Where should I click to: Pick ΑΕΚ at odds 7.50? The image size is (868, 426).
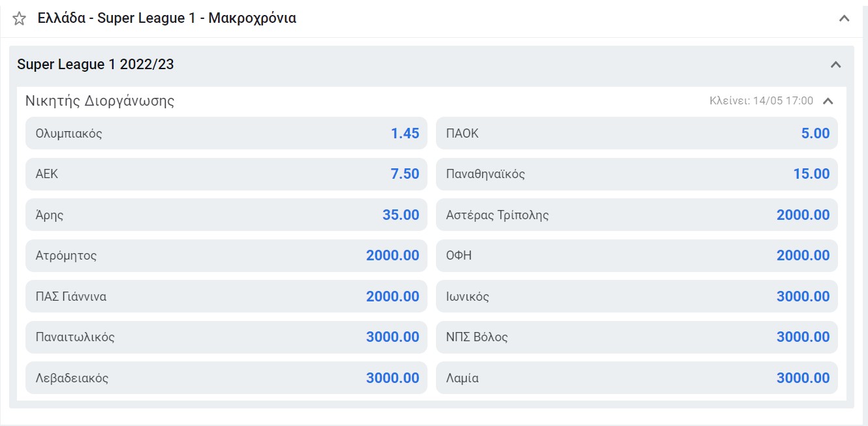click(226, 174)
